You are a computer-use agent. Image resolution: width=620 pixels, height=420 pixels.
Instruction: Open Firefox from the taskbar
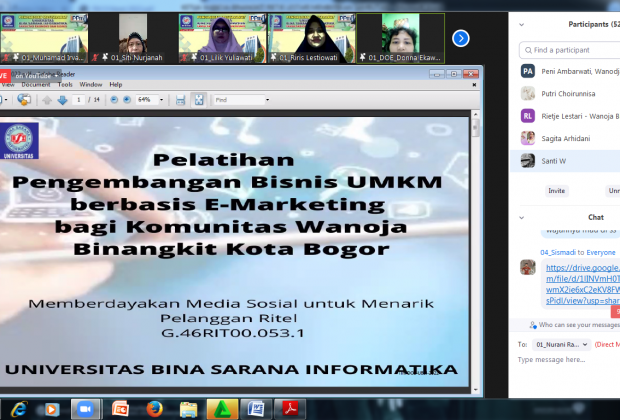point(154,408)
